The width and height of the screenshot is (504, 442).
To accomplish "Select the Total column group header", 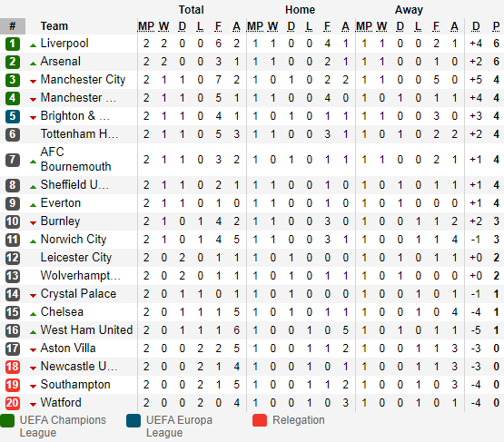I will [192, 10].
